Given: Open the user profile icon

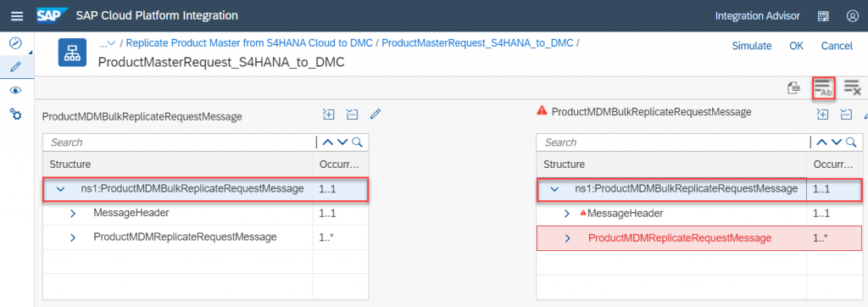Looking at the screenshot, I should click(852, 16).
